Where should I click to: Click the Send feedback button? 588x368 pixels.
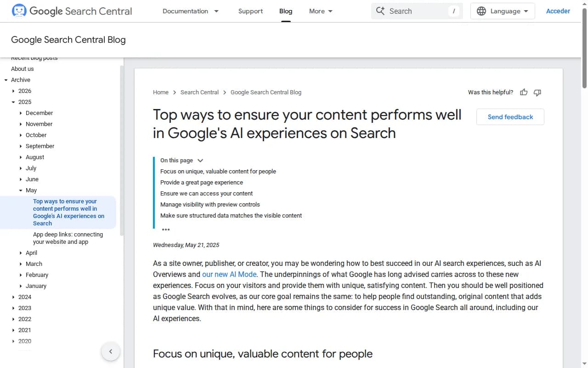pos(510,117)
